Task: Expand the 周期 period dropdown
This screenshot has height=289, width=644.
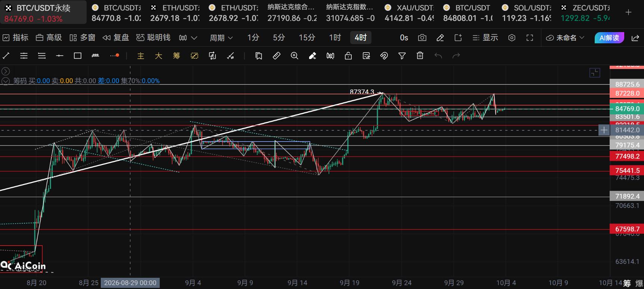Action: point(221,38)
